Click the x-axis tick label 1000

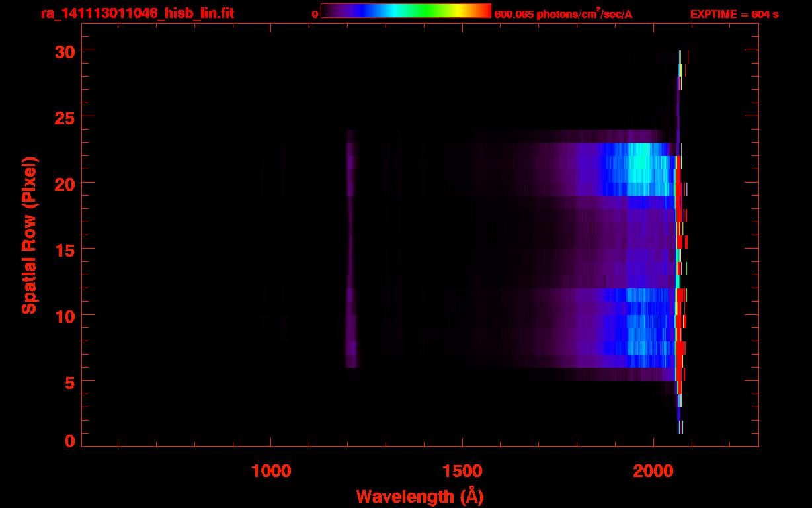(272, 471)
